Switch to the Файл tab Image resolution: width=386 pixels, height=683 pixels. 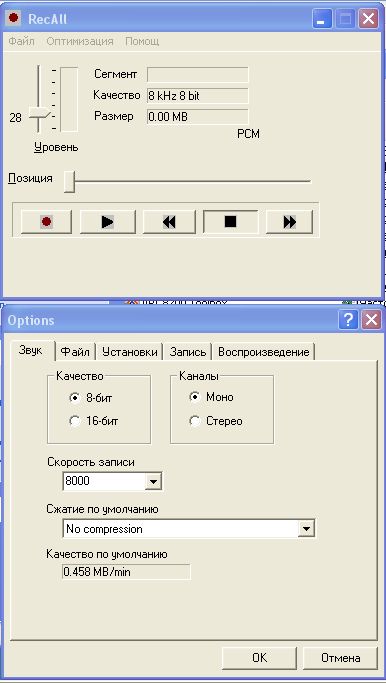[x=75, y=352]
